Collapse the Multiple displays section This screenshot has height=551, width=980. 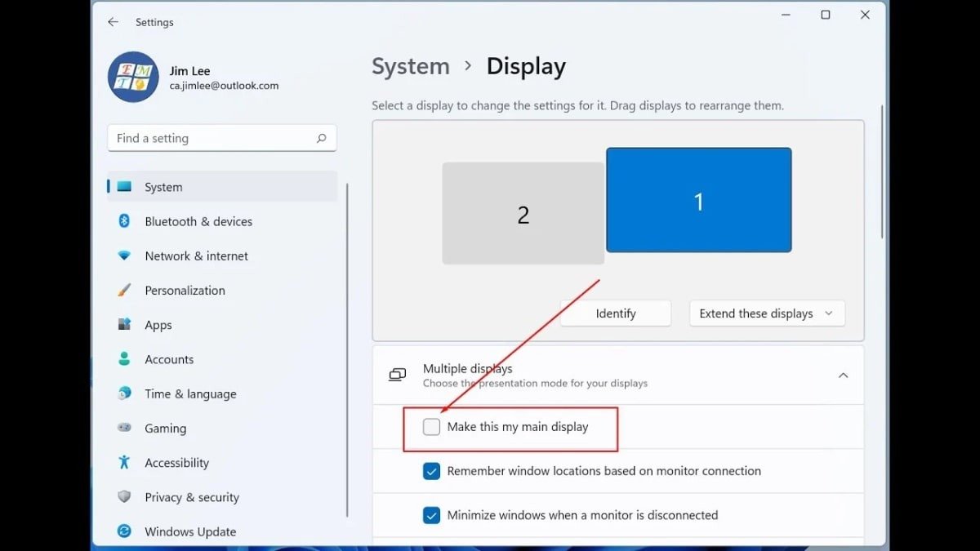(x=843, y=375)
